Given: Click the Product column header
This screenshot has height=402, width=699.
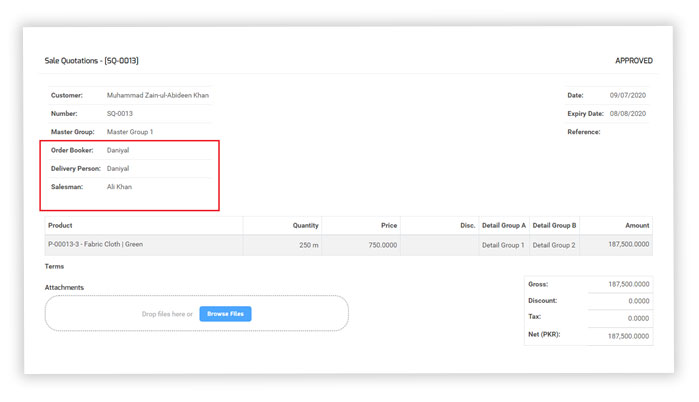Looking at the screenshot, I should pyautogui.click(x=60, y=225).
